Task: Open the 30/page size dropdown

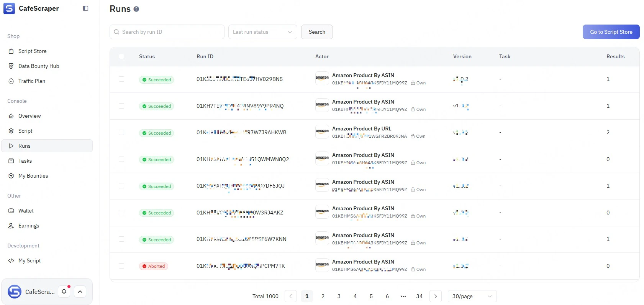Action: pos(472,296)
